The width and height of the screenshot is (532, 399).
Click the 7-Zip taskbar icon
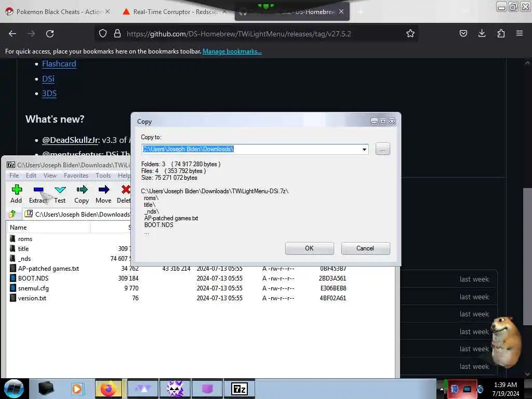click(239, 389)
